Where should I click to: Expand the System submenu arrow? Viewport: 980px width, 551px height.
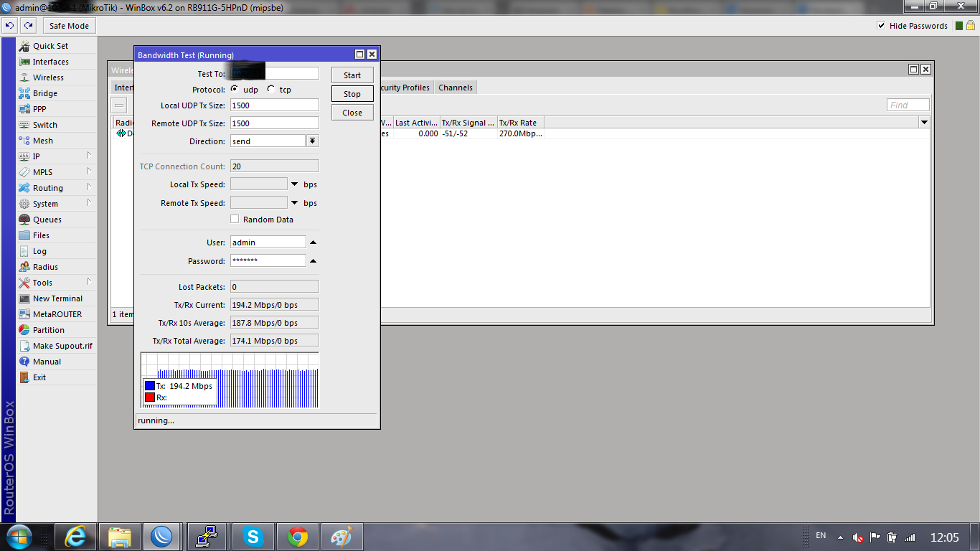pos(90,203)
